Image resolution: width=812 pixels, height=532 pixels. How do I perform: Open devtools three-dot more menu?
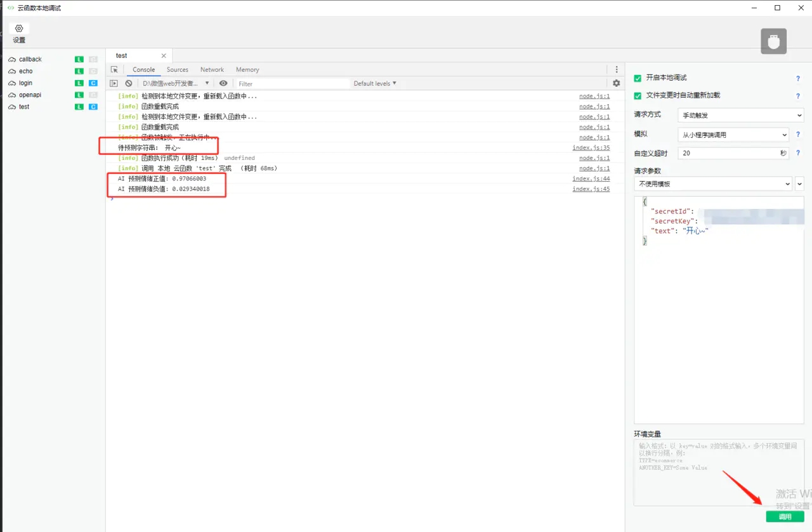click(x=617, y=70)
